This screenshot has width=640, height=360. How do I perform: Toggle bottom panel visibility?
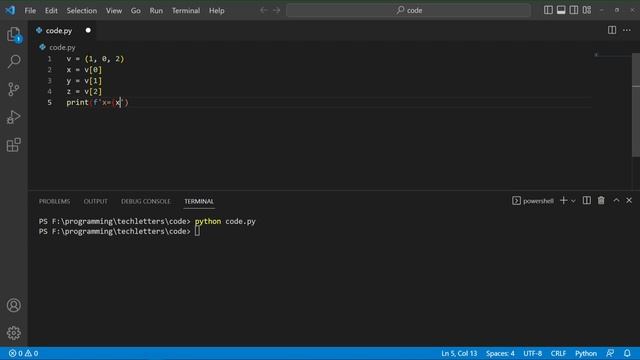click(x=561, y=10)
